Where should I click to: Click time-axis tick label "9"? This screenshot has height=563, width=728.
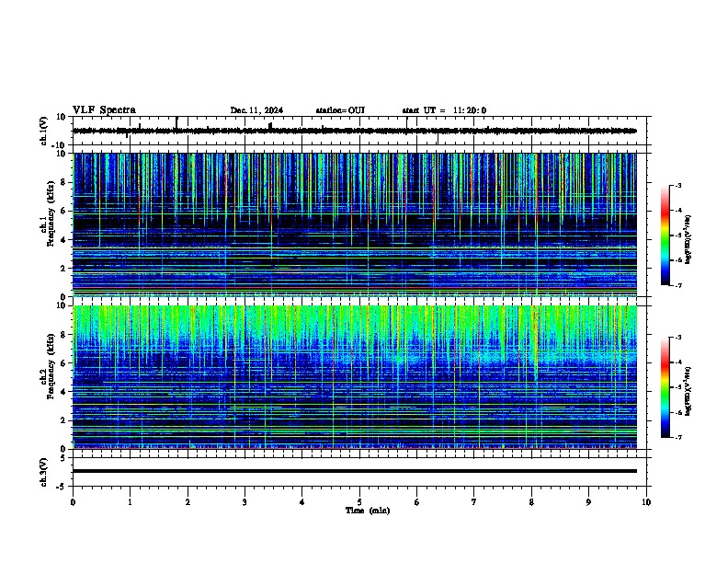588,502
